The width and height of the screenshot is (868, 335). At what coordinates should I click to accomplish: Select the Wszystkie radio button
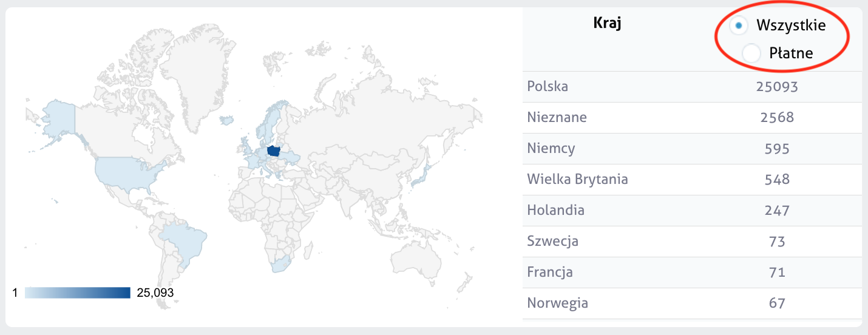(x=738, y=25)
